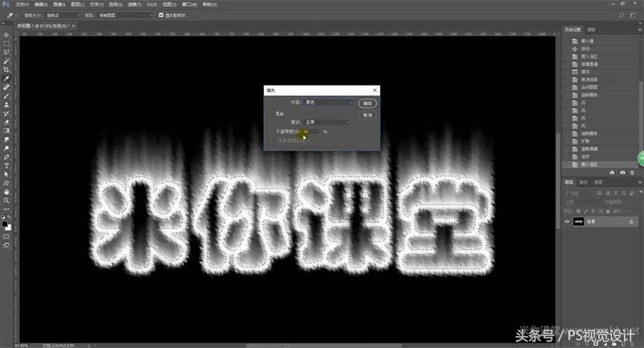Image resolution: width=644 pixels, height=348 pixels.
Task: Toggle the preserve transparency checkbox in Fill dialog
Action: [275, 140]
